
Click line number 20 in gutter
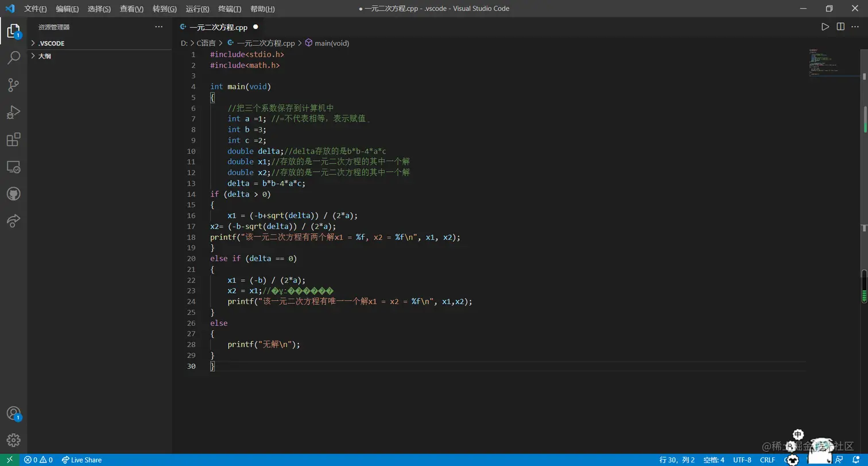coord(191,259)
